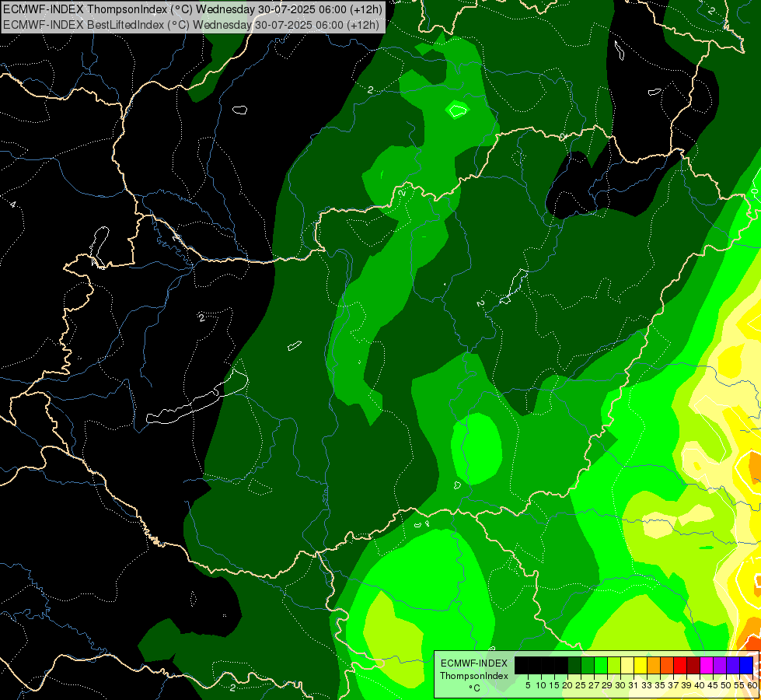
Task: Click the legend scale value '15'
Action: pyautogui.click(x=554, y=685)
